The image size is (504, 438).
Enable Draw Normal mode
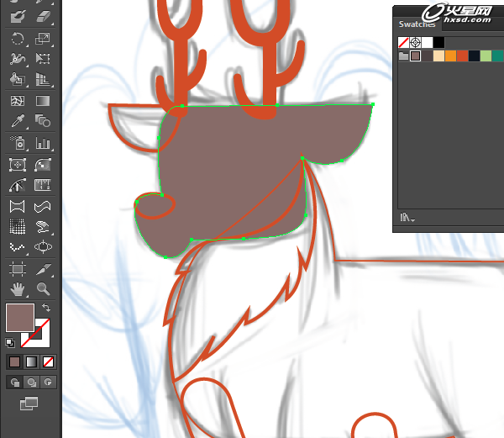point(14,383)
